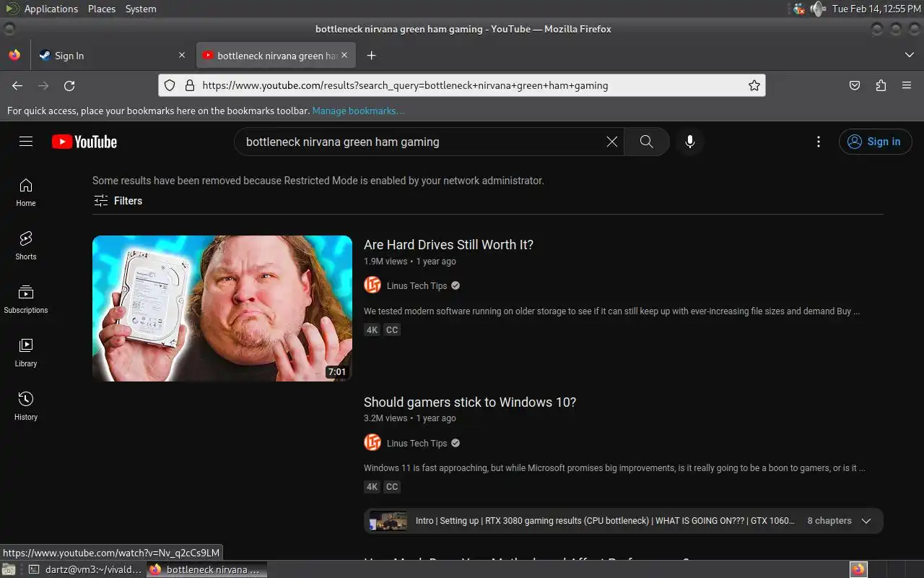Go to YouTube home via the logo

[84, 142]
